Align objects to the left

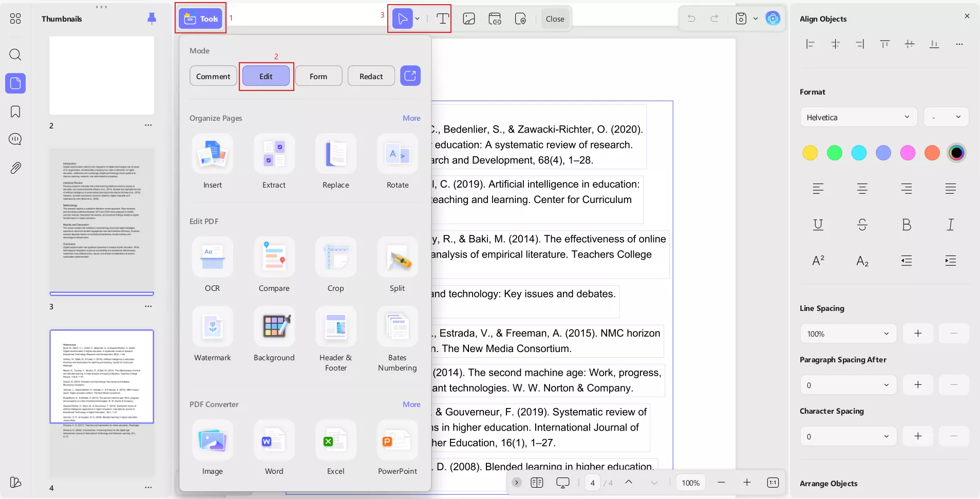(810, 44)
